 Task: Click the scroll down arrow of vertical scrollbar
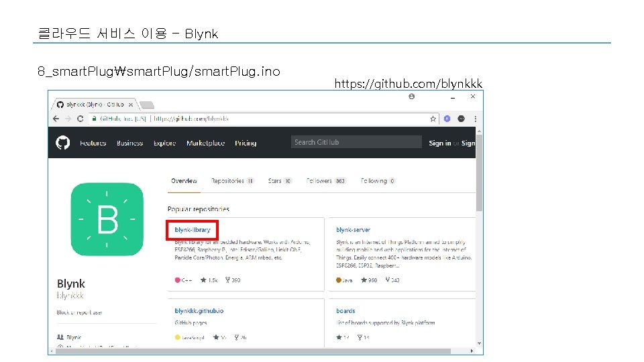pos(479,343)
